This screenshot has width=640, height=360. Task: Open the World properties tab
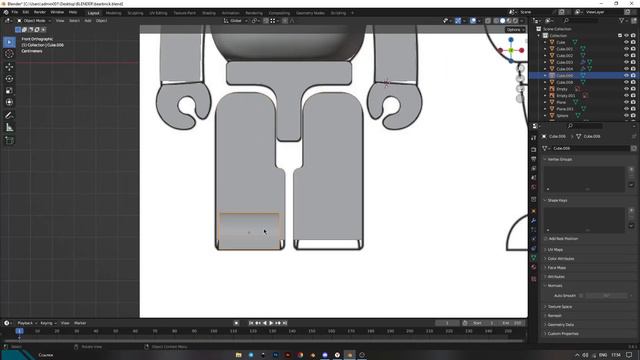point(533,187)
